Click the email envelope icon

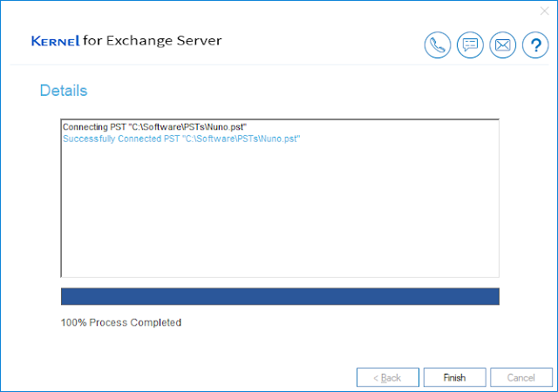click(x=502, y=44)
